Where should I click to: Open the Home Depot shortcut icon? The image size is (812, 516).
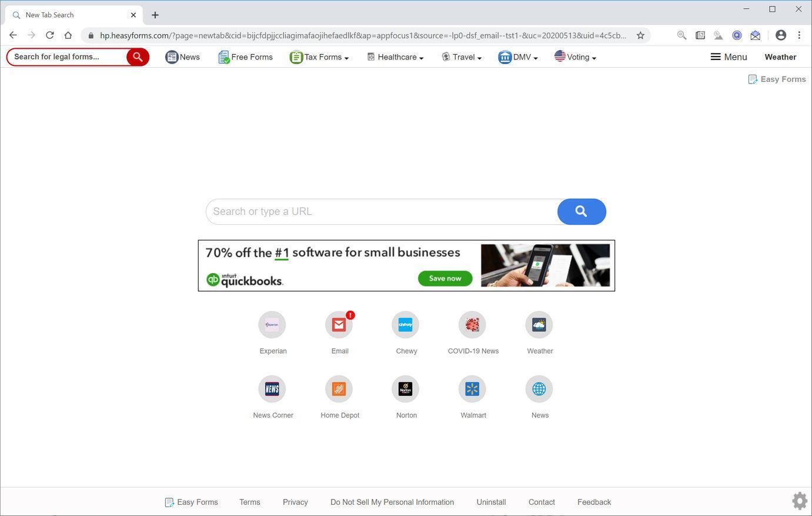339,389
